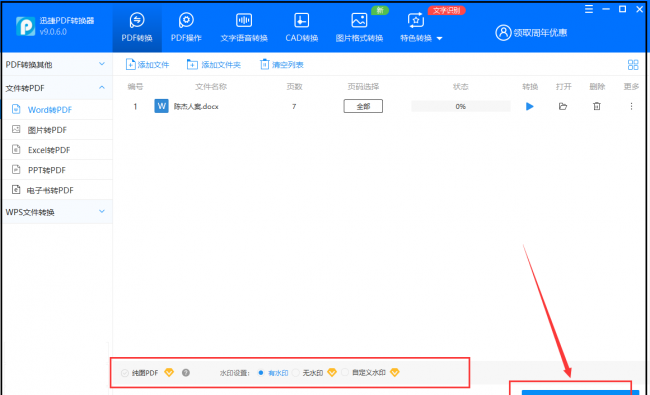Click the 图片格式转换 picture icon
Screen dimensions: 650x395
359,20
